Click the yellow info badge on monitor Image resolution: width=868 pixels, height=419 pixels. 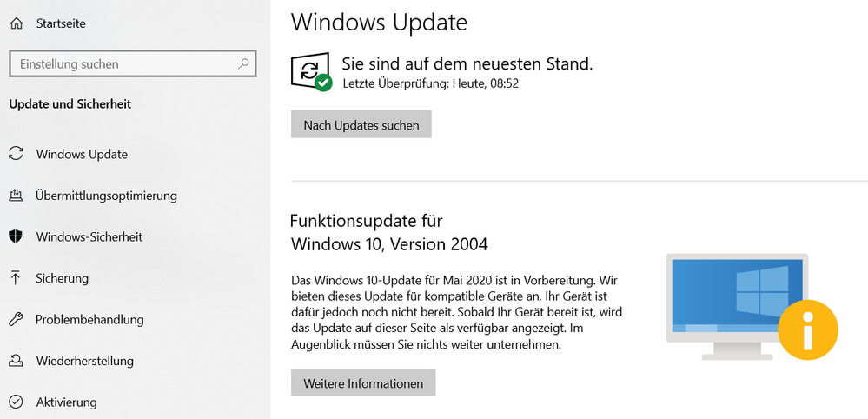click(808, 330)
